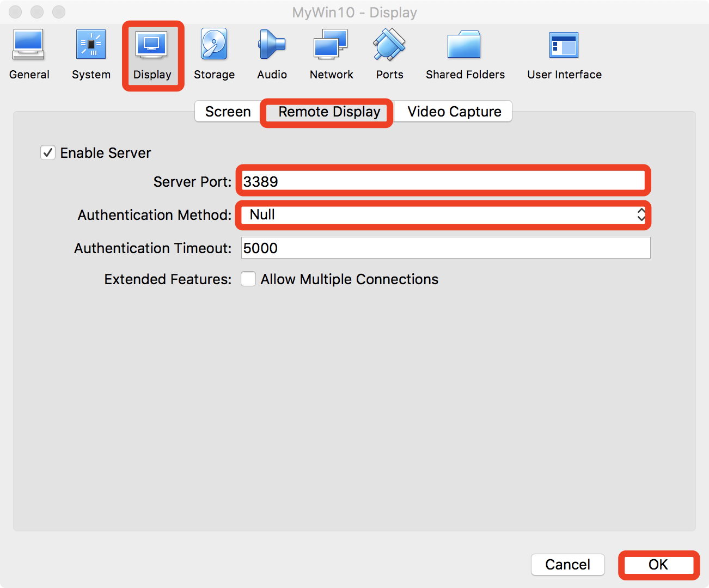Open the System settings section
709x588 pixels.
click(91, 54)
